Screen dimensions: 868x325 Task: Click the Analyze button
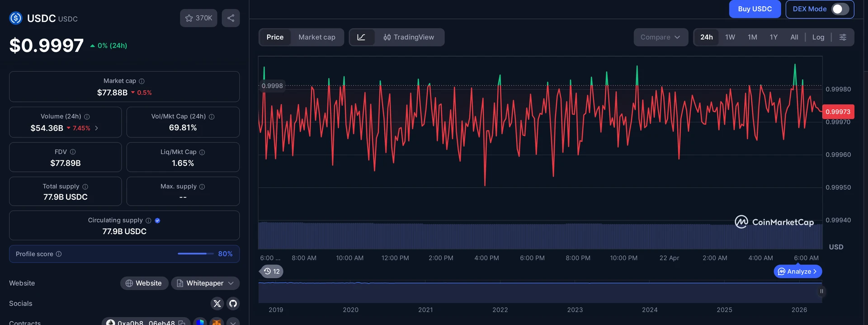[x=798, y=271]
